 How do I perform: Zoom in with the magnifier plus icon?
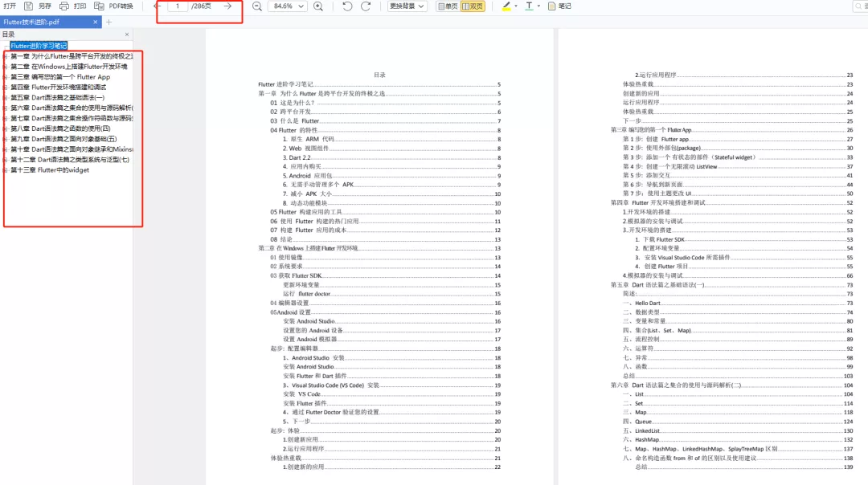pyautogui.click(x=319, y=7)
